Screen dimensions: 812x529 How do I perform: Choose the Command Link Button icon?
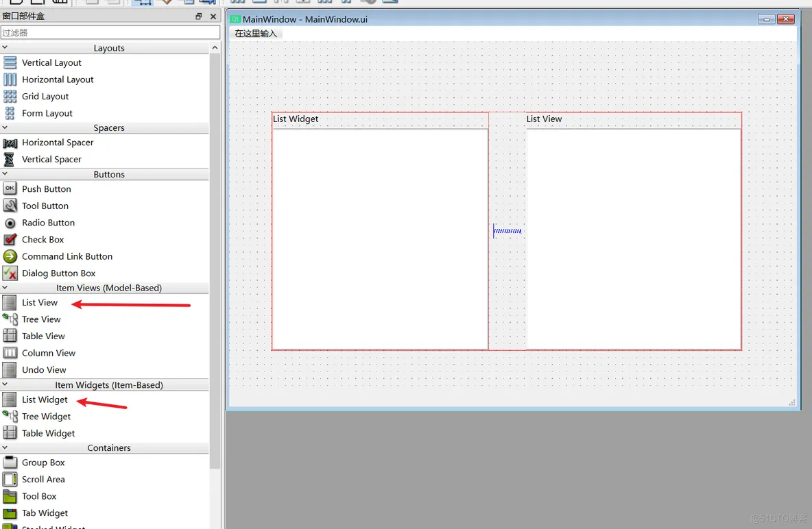point(10,256)
